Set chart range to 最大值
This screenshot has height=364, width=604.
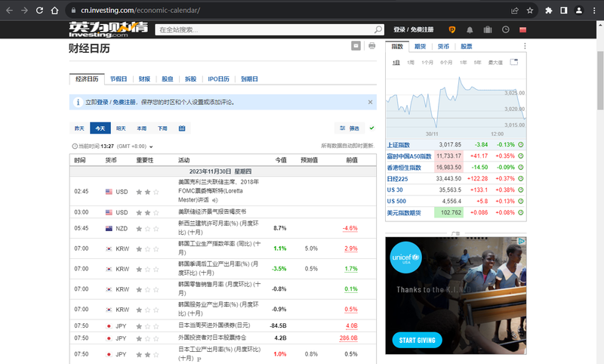495,63
